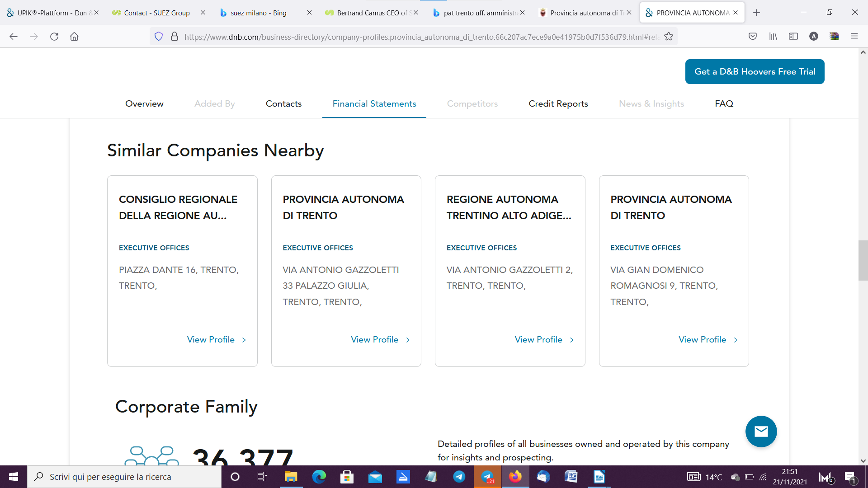
Task: View Profile of Consiglio Regionale card
Action: point(217,340)
